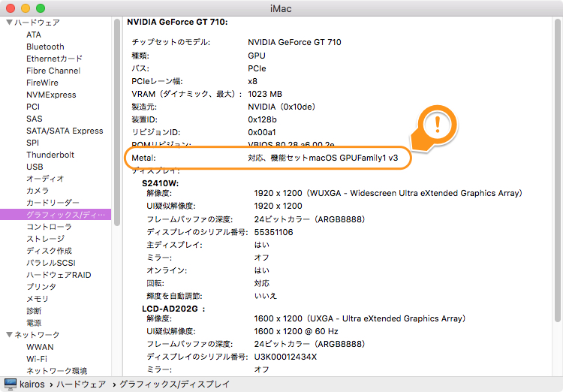Image resolution: width=563 pixels, height=392 pixels.
Task: Select コントローラ in the sidebar
Action: [x=49, y=227]
